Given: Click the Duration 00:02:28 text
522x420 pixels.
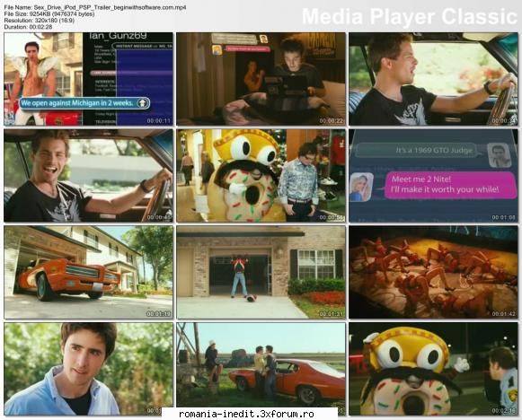Looking at the screenshot, I should click(28, 27).
